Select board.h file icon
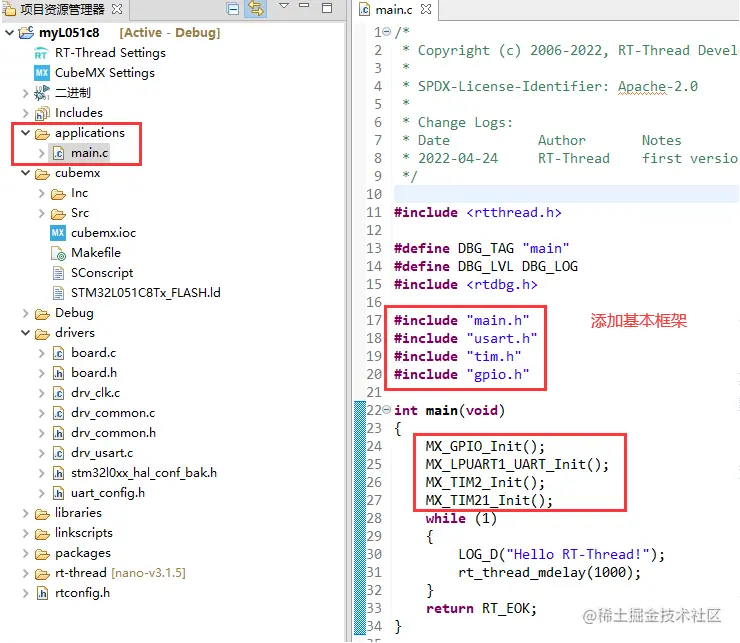Image resolution: width=740 pixels, height=643 pixels. pyautogui.click(x=58, y=373)
